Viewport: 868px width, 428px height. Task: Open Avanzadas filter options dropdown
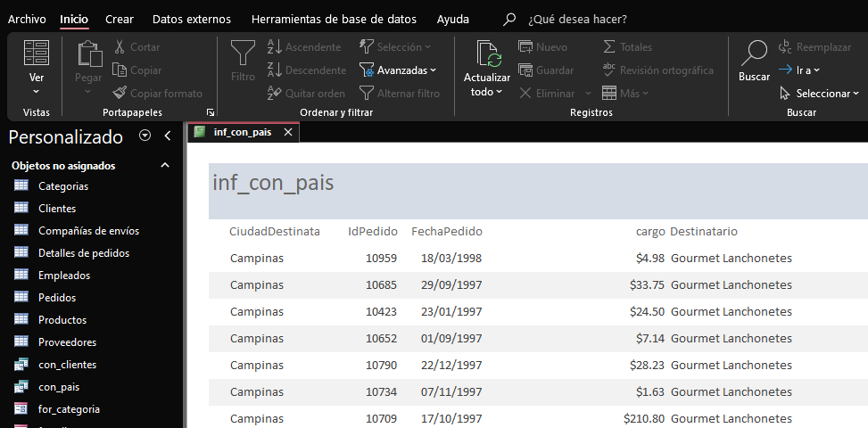tap(398, 70)
